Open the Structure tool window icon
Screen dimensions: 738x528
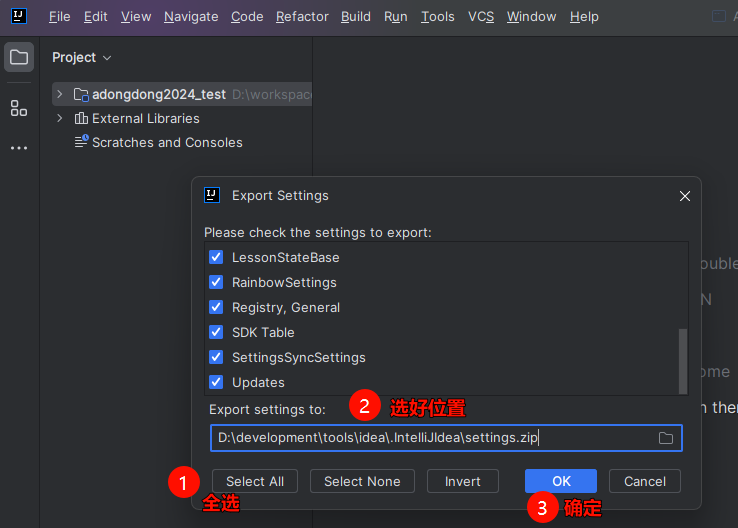click(19, 108)
